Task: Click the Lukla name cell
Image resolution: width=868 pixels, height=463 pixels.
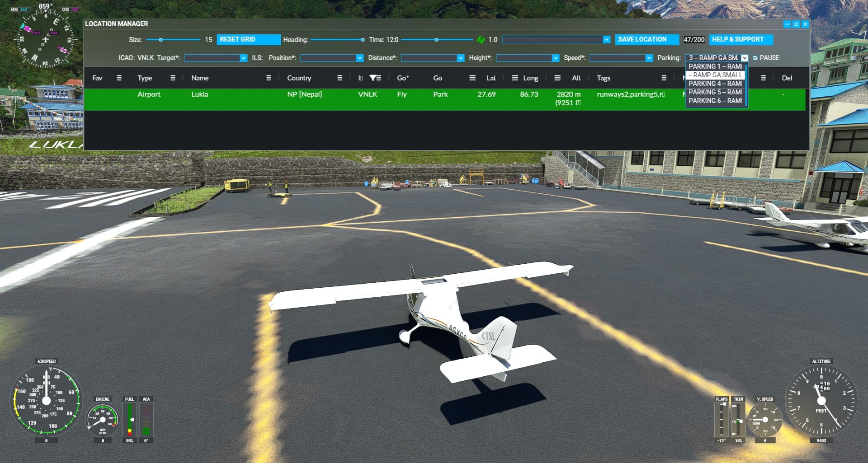Action: (x=199, y=94)
